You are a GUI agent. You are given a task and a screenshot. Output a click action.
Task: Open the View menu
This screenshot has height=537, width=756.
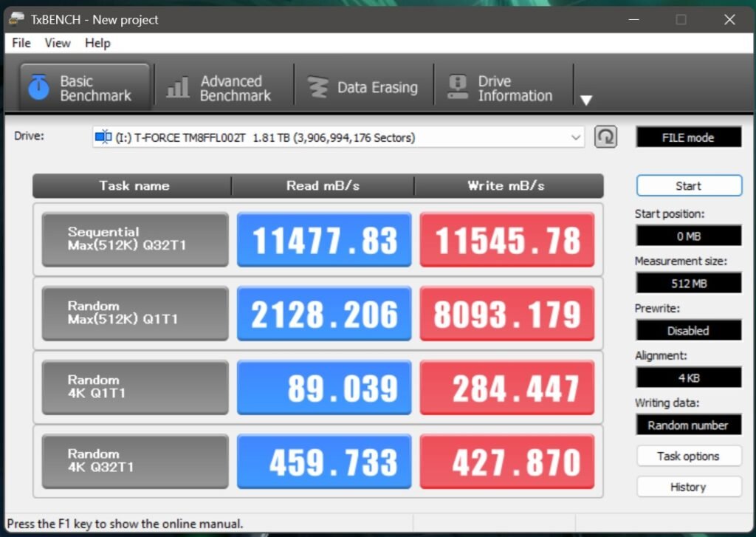pos(58,43)
